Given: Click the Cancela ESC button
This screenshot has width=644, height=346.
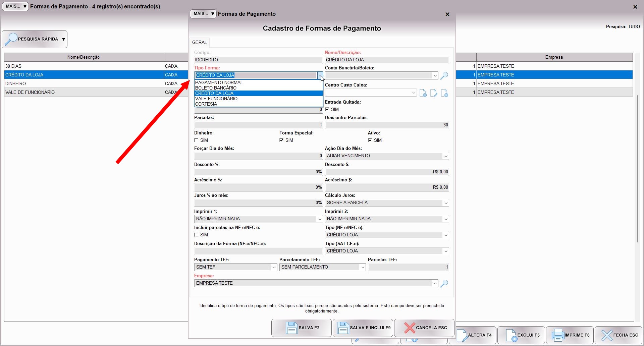Looking at the screenshot, I should [x=424, y=328].
